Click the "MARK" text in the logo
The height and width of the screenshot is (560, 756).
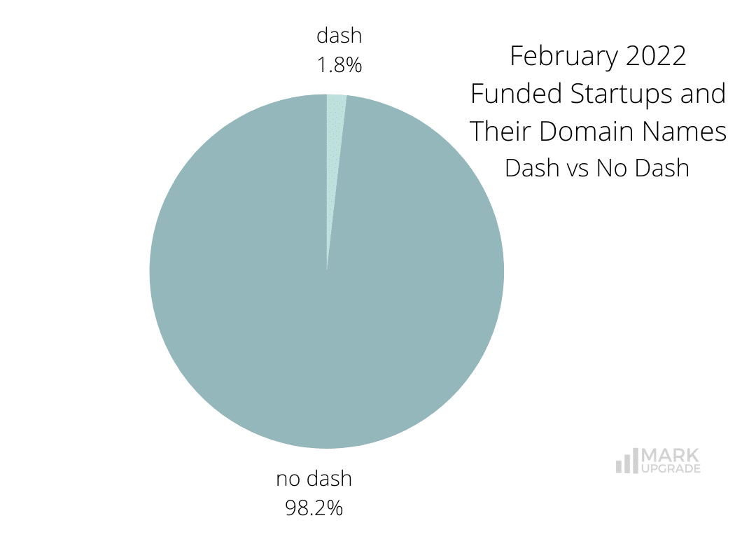[x=669, y=456]
